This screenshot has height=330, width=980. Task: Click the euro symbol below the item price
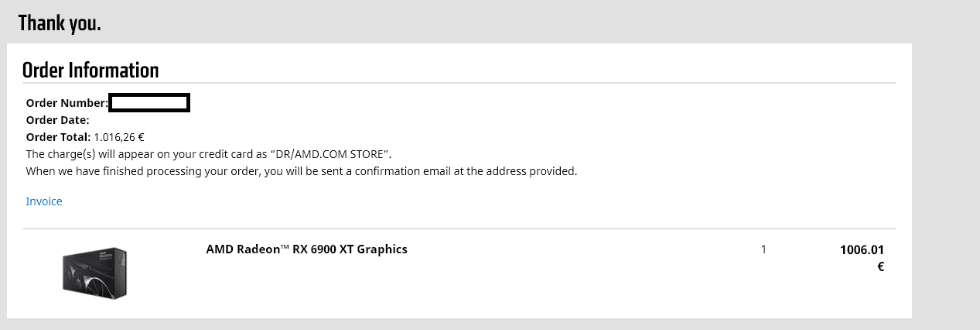click(880, 266)
